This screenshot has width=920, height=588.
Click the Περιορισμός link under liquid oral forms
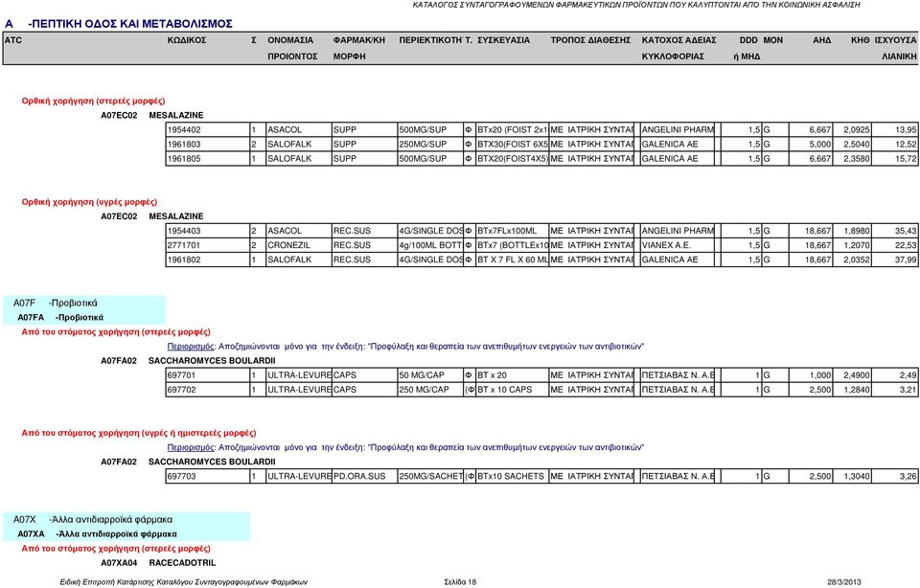[x=191, y=447]
